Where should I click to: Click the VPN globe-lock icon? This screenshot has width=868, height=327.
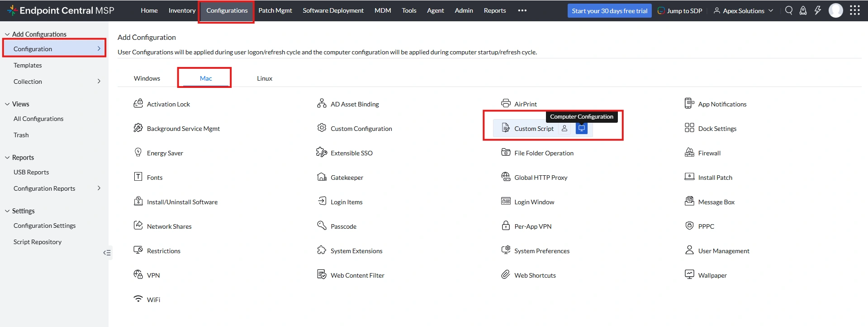tap(138, 274)
